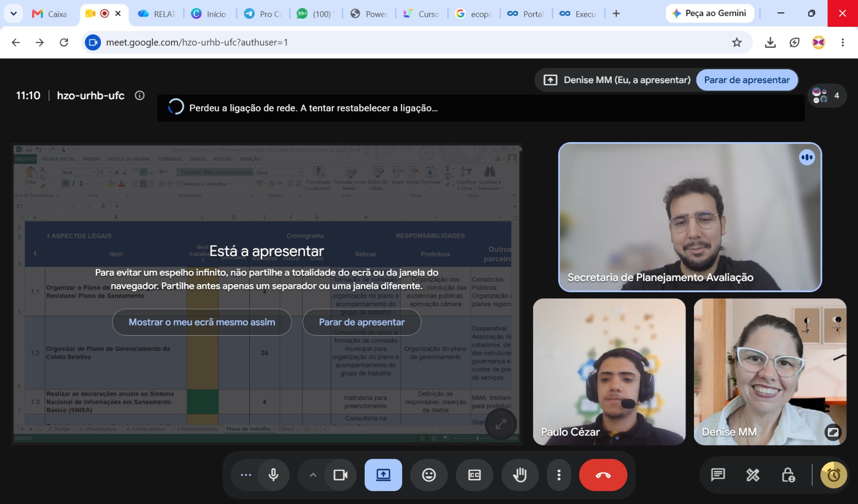The height and width of the screenshot is (504, 858).
Task: Click picture-in-picture icon on Denise MM tile
Action: pos(833,432)
